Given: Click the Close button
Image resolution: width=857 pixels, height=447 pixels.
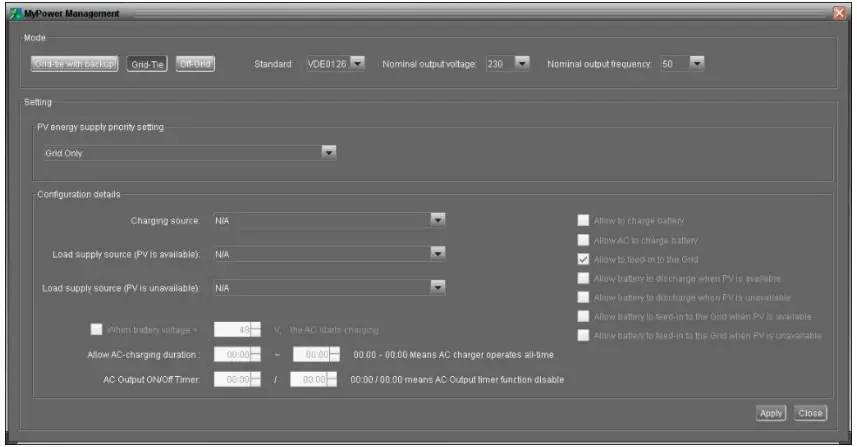Looking at the screenshot, I should pos(810,413).
